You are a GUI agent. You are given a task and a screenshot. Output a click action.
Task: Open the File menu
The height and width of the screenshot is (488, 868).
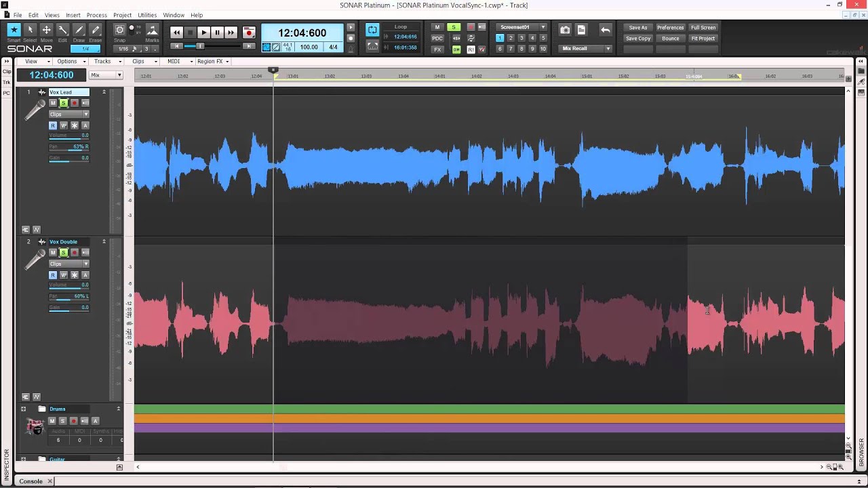tap(18, 15)
